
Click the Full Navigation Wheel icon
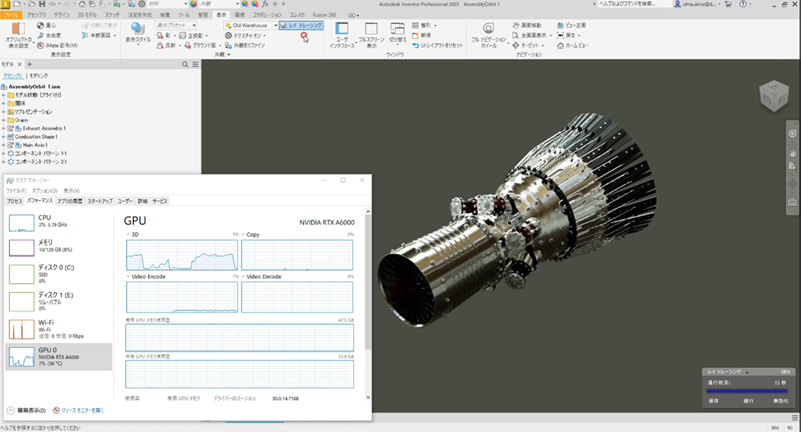[488, 29]
